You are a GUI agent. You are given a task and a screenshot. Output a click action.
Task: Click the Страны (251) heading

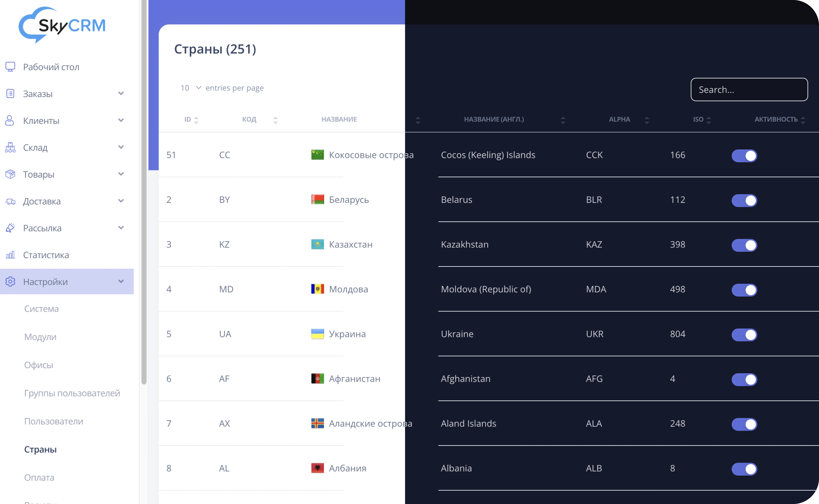pyautogui.click(x=215, y=49)
